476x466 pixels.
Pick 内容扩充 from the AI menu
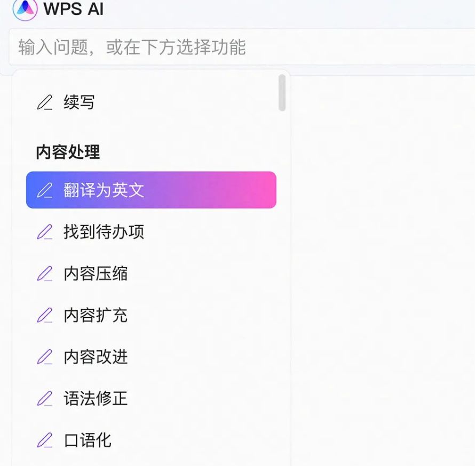[96, 315]
